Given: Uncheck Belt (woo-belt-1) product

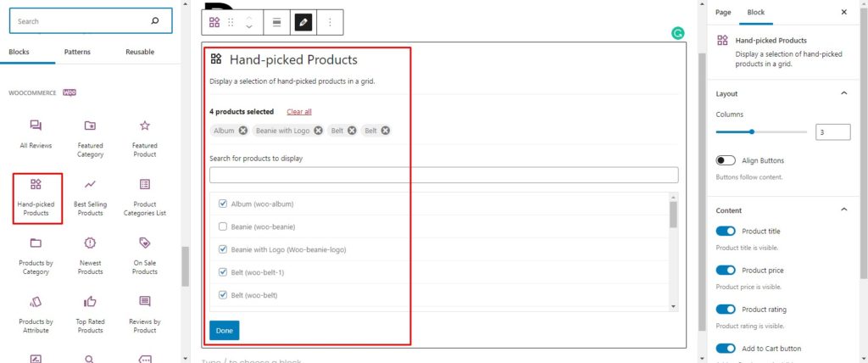Looking at the screenshot, I should click(x=223, y=272).
